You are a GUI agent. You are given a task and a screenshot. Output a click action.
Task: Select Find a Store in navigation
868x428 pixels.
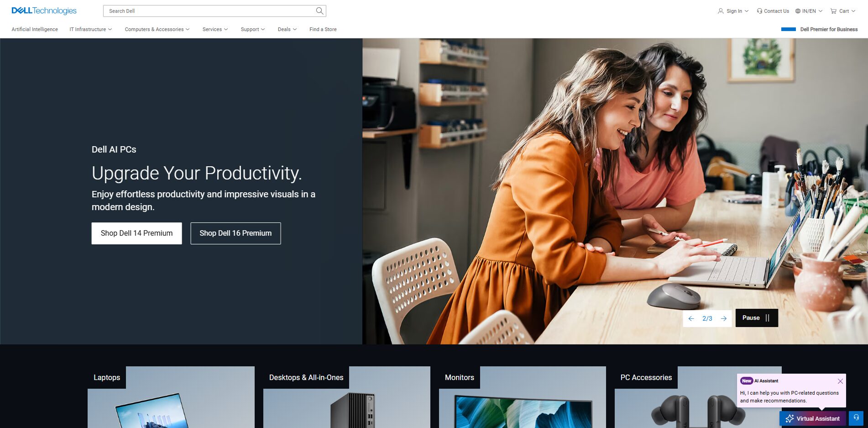(x=323, y=29)
